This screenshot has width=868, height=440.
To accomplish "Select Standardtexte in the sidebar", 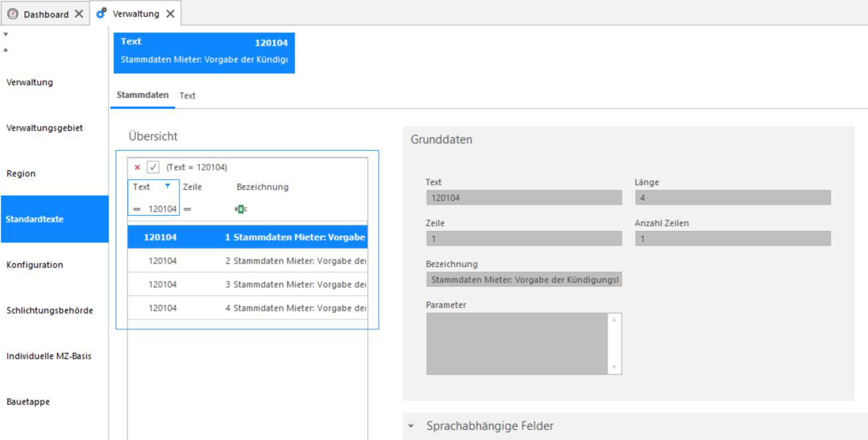I will click(54, 219).
